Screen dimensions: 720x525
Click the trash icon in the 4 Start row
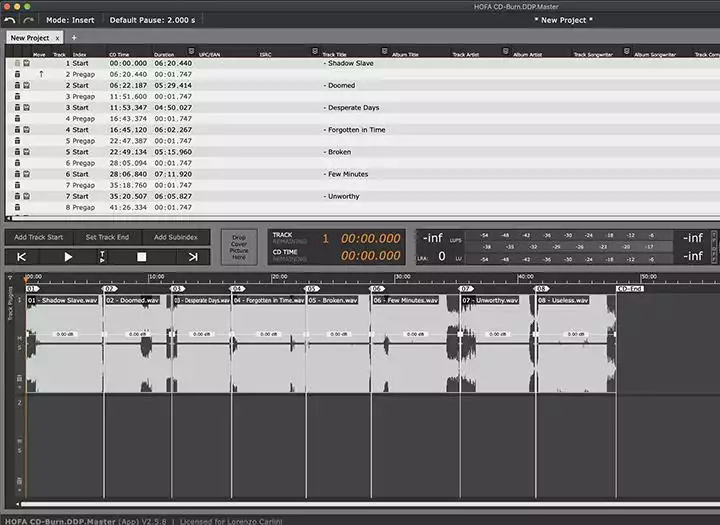[x=17, y=130]
